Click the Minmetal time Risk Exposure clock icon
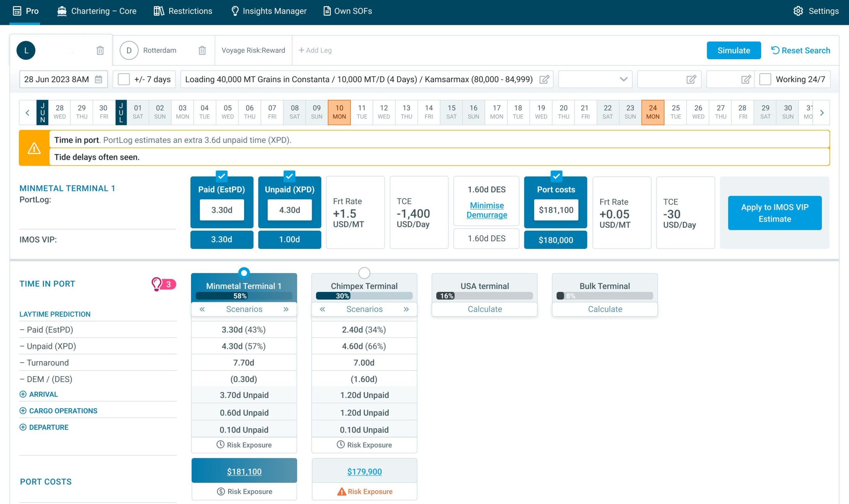Image resolution: width=849 pixels, height=504 pixels. 220,445
